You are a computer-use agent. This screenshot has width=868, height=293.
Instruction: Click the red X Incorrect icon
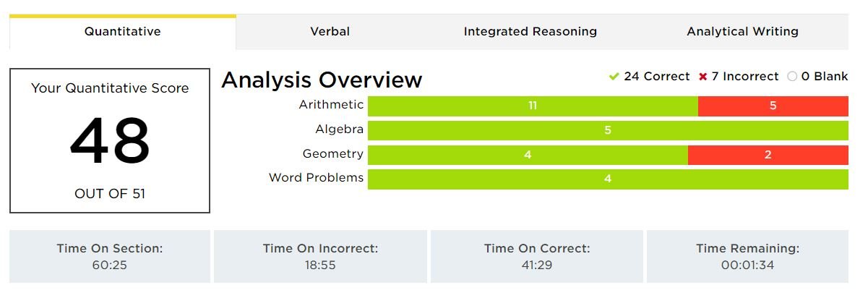tap(702, 77)
